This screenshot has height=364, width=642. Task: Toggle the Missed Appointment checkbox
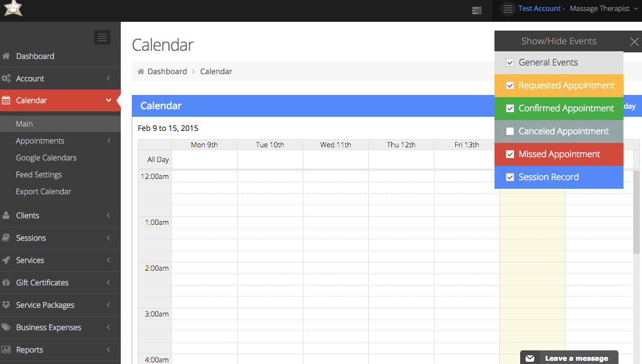510,154
